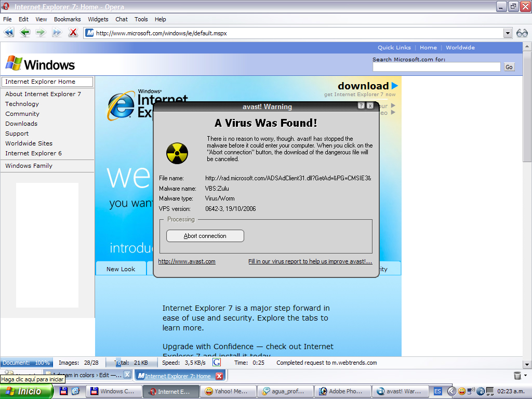Click the New Look page tab

(121, 269)
